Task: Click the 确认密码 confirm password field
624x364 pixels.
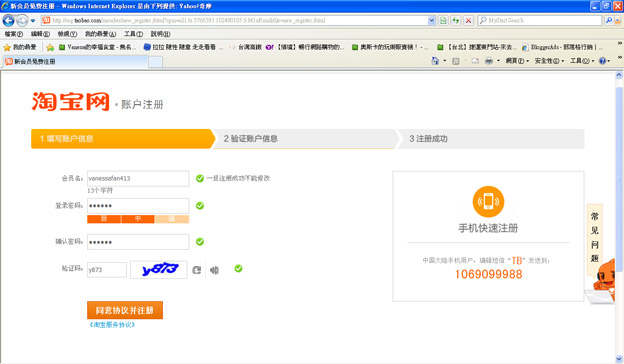Action: point(138,242)
